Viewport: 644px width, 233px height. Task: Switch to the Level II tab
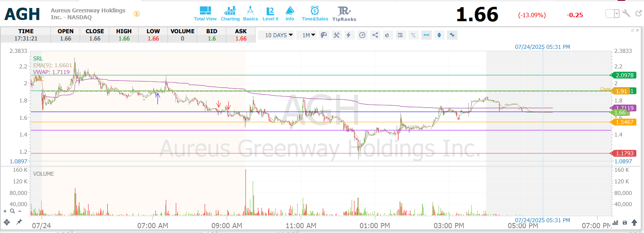tap(270, 14)
